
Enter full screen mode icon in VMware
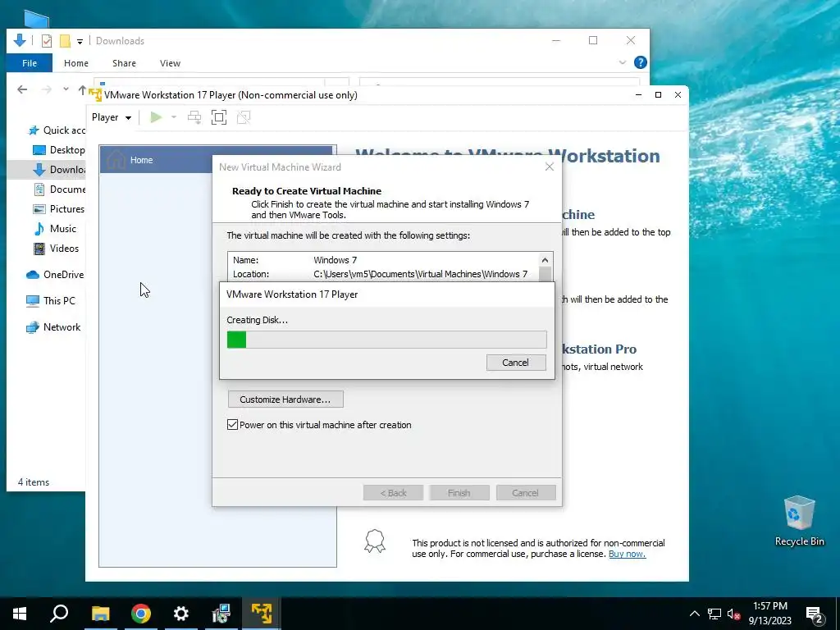coord(219,117)
